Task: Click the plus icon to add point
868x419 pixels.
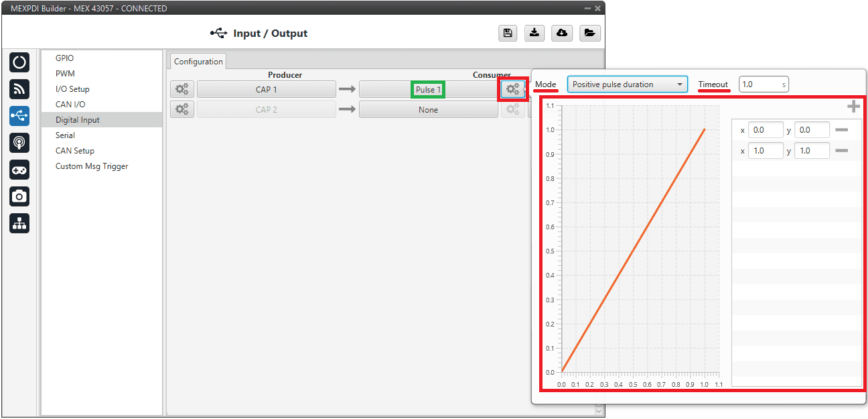Action: pyautogui.click(x=853, y=107)
